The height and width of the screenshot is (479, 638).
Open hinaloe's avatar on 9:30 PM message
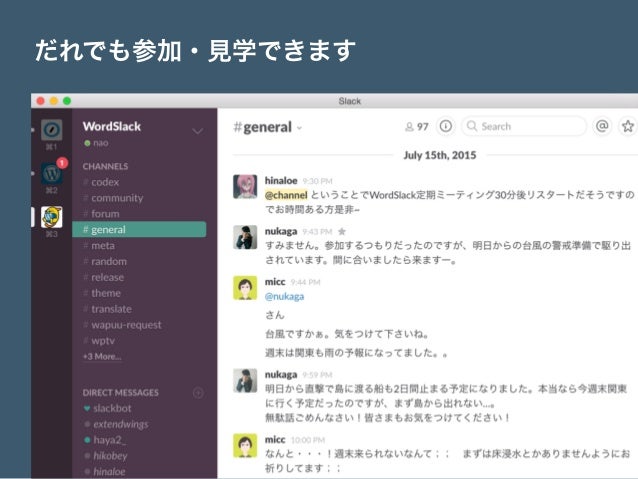pos(245,186)
